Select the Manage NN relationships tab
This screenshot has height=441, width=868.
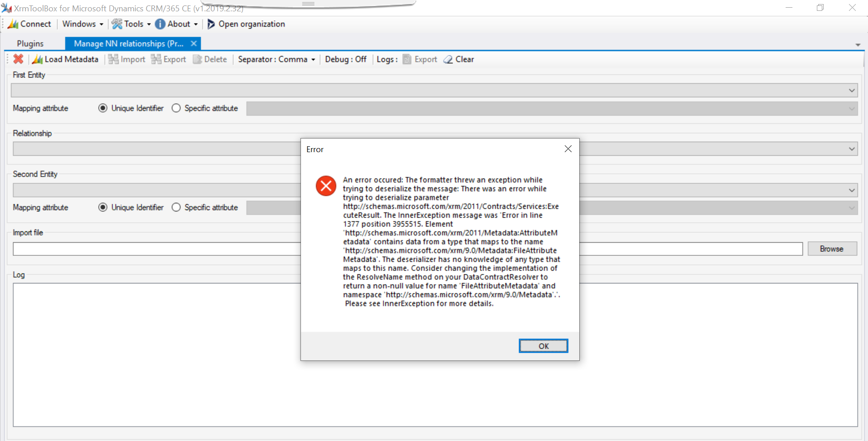tap(129, 43)
